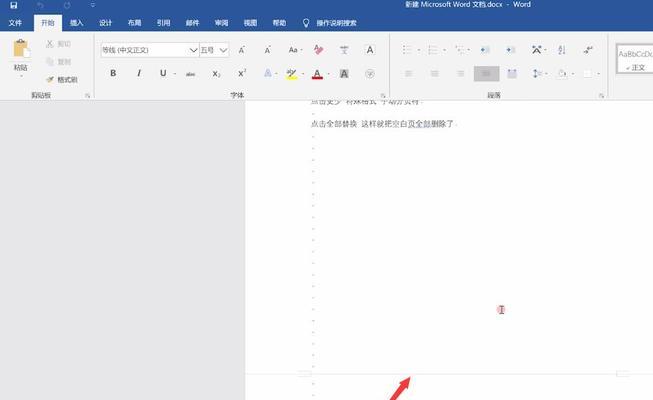Decrease the font size

pos(268,50)
